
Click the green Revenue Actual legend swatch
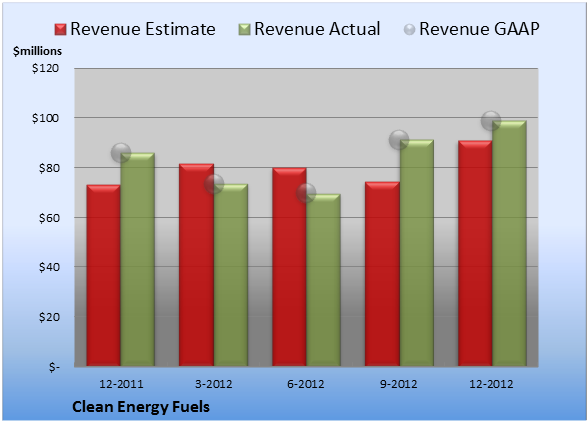(244, 30)
